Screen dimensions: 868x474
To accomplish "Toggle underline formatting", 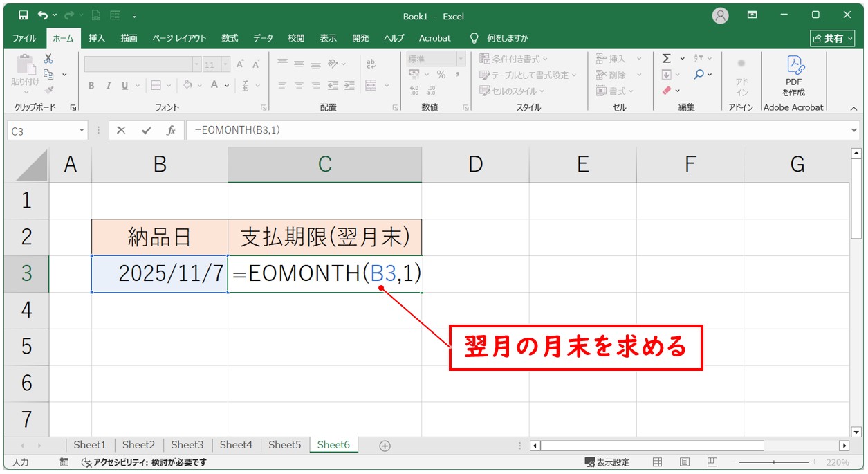I will [125, 86].
